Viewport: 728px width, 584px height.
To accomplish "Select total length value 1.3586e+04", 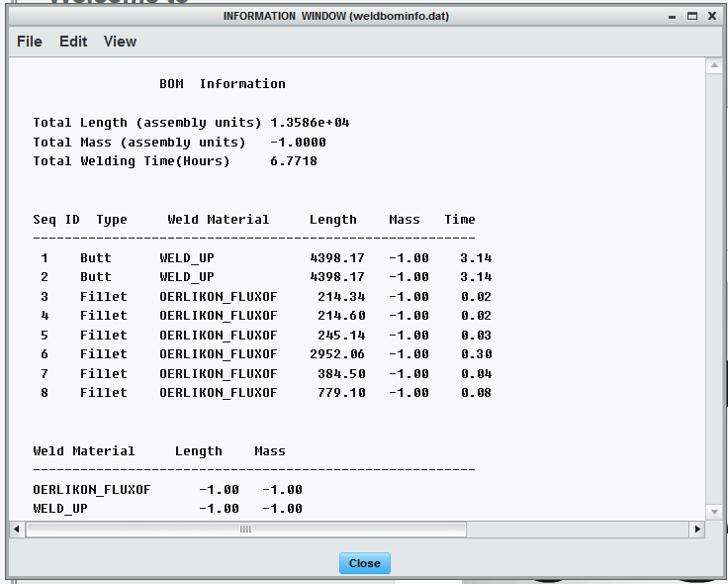I will click(310, 123).
